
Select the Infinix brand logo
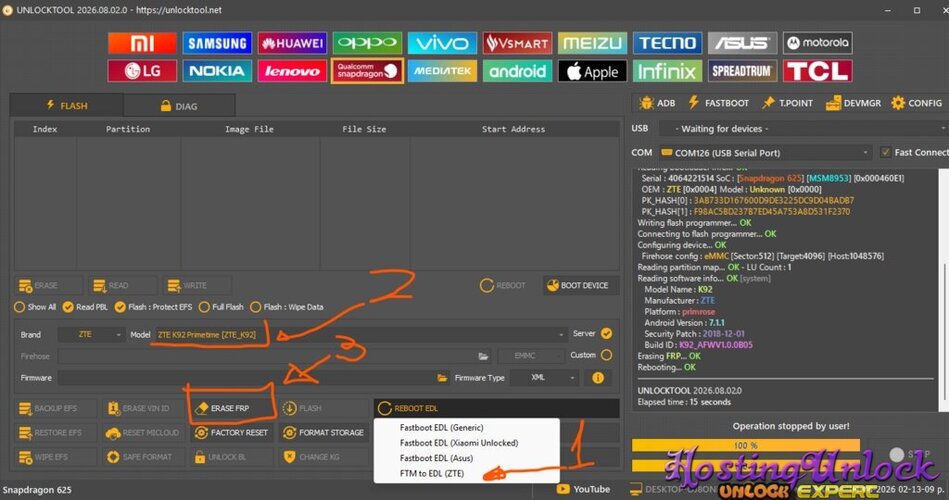coord(668,71)
